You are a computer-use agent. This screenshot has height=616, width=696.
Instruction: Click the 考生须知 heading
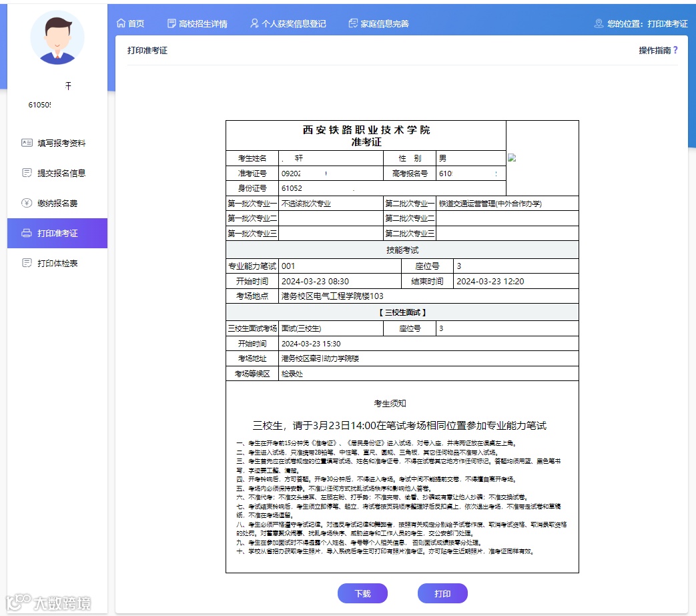pyautogui.click(x=390, y=403)
